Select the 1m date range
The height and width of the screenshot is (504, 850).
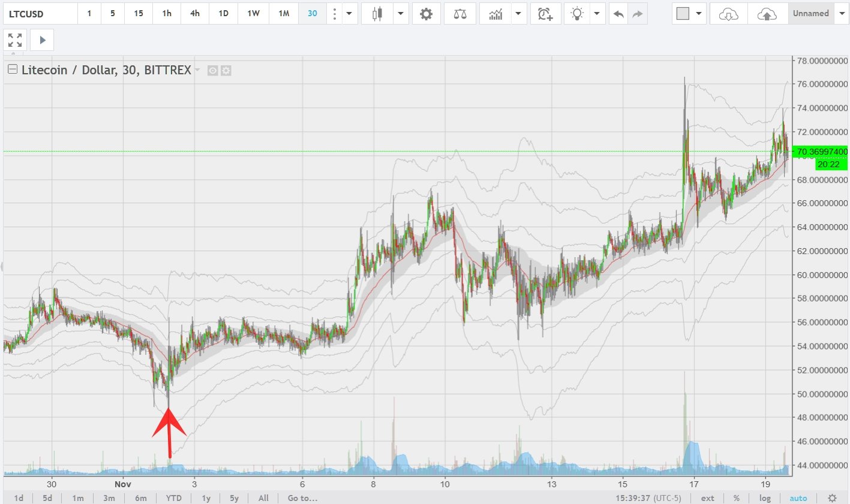78,498
